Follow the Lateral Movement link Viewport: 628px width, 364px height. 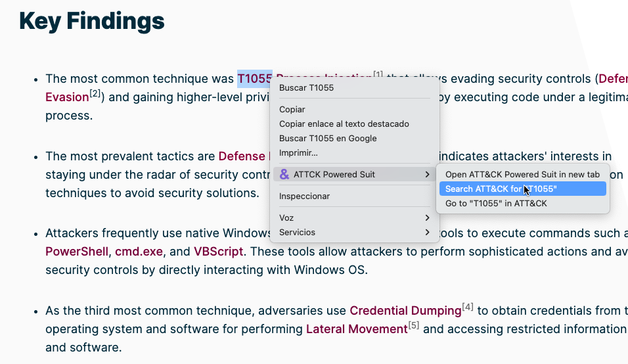coord(357,329)
